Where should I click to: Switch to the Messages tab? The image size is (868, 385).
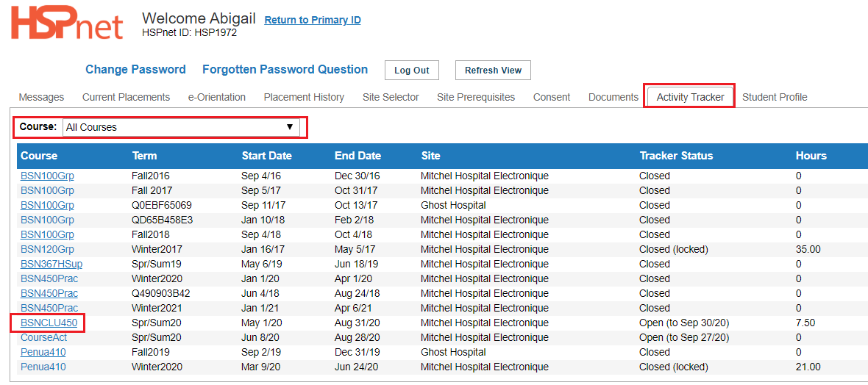(41, 98)
